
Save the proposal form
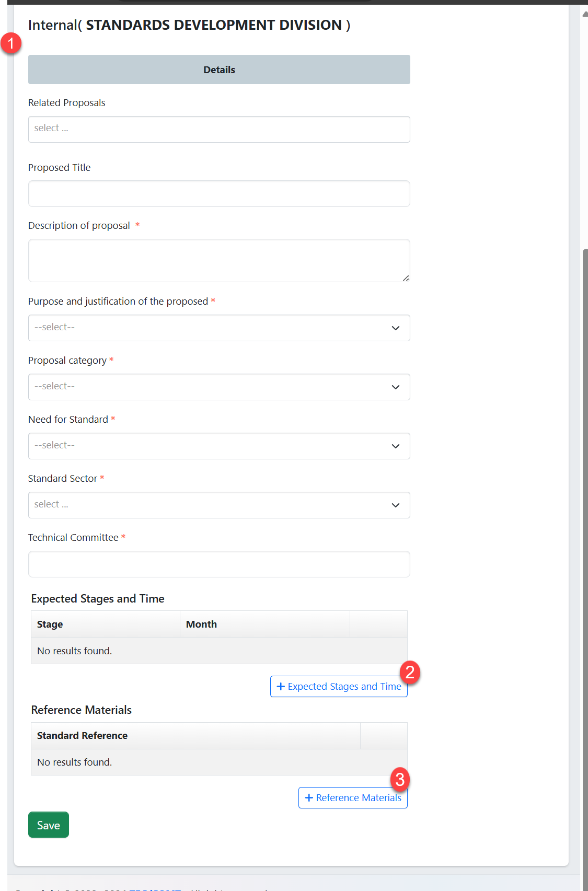(x=49, y=825)
